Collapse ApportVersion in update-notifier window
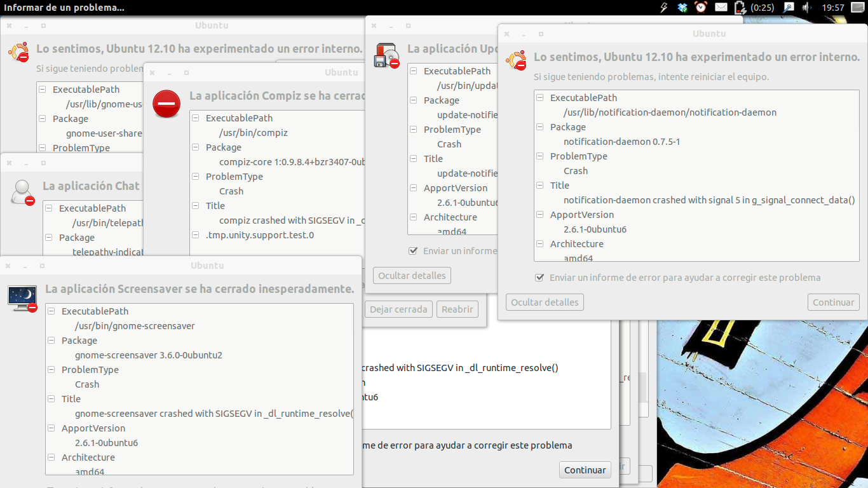Image resolution: width=868 pixels, height=488 pixels. [x=414, y=188]
